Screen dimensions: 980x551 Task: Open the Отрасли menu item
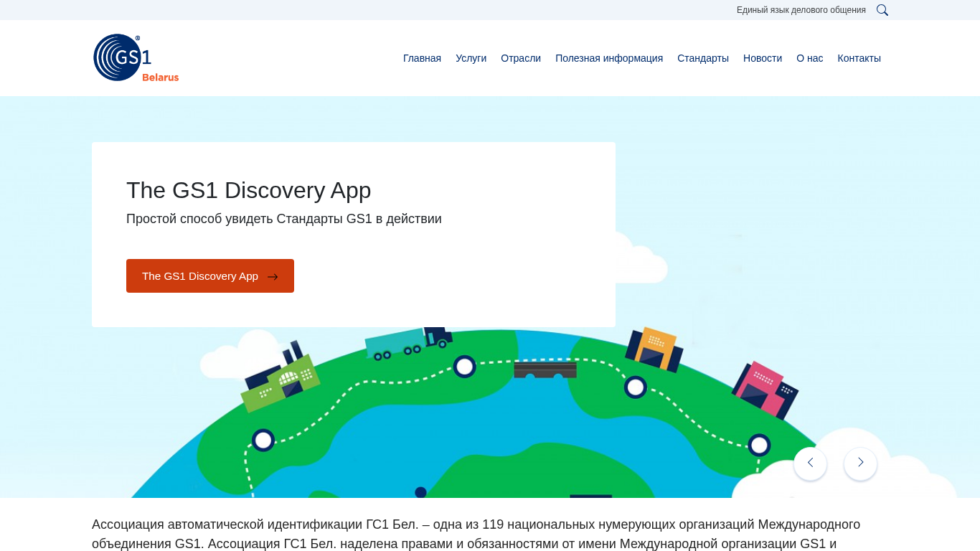click(521, 58)
